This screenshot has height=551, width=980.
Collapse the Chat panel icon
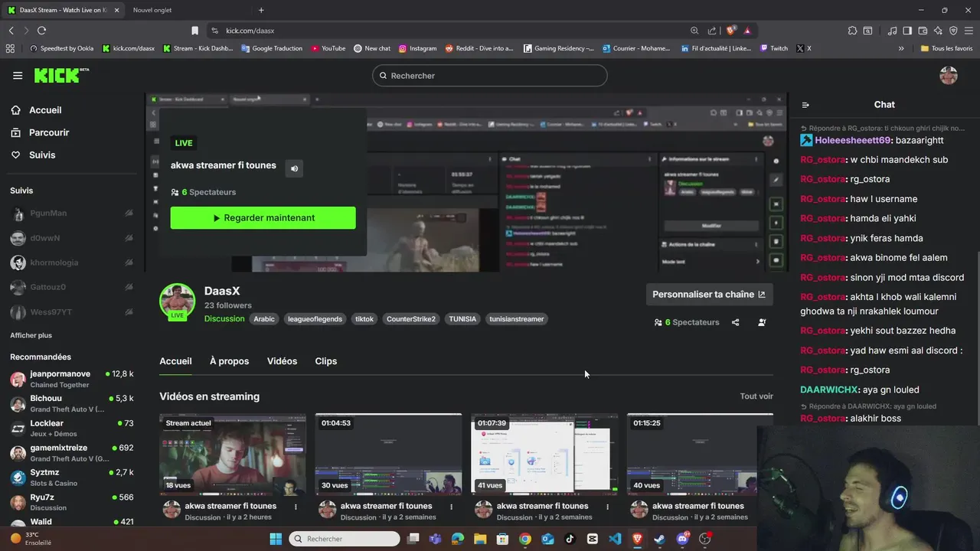805,105
